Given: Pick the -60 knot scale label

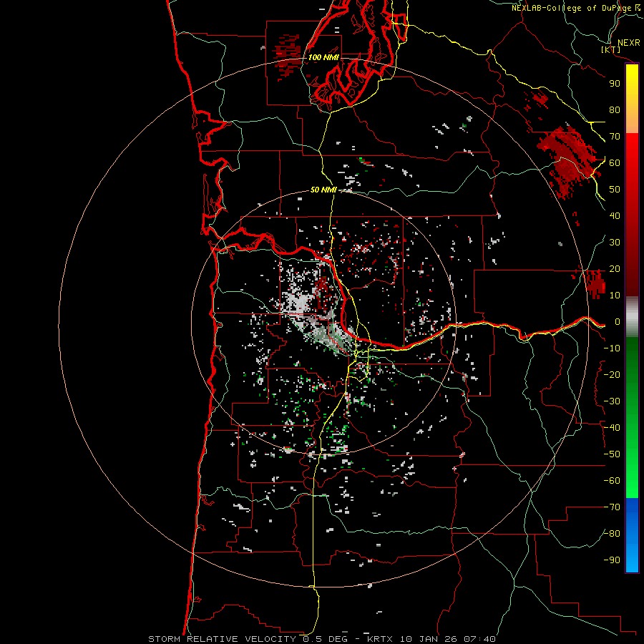Looking at the screenshot, I should (612, 481).
